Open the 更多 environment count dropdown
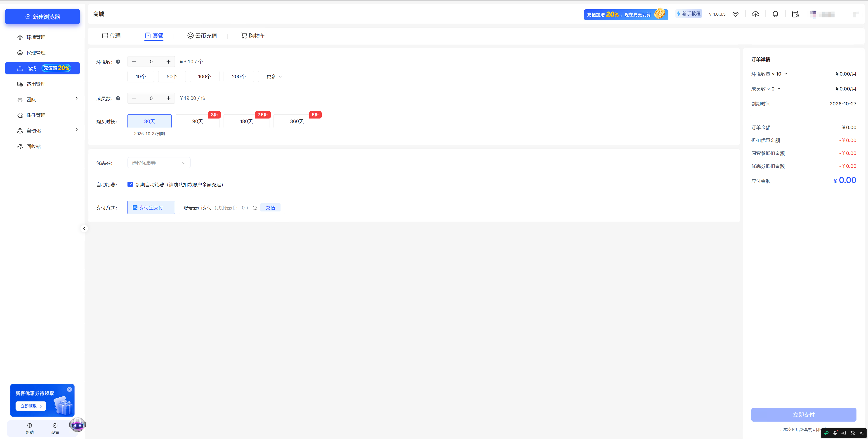 (x=275, y=76)
